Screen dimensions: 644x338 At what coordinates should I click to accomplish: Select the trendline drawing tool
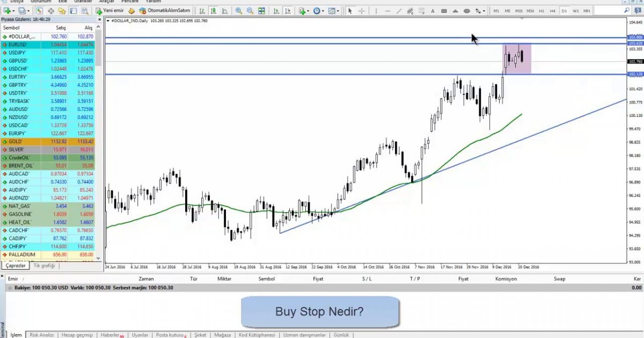pyautogui.click(x=399, y=11)
